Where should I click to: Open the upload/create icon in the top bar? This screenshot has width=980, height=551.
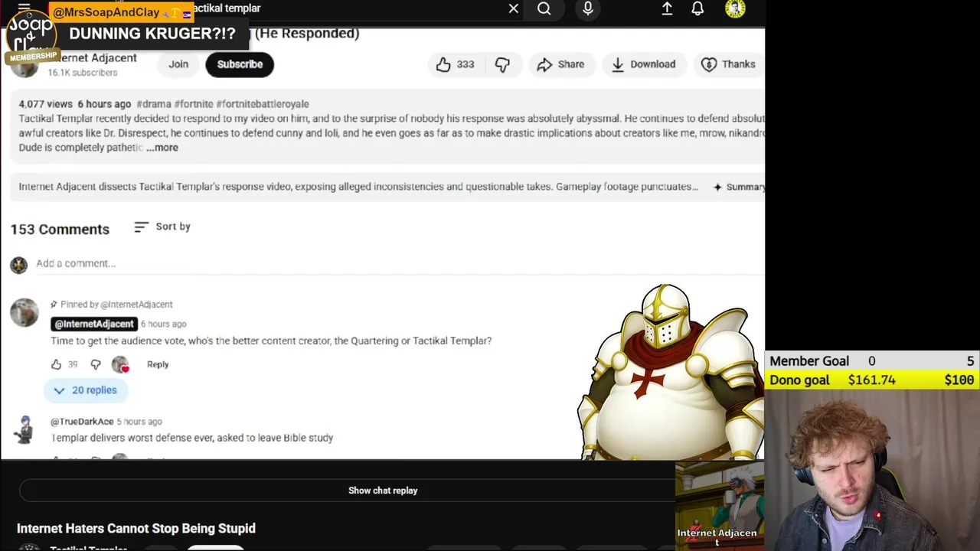pos(667,8)
